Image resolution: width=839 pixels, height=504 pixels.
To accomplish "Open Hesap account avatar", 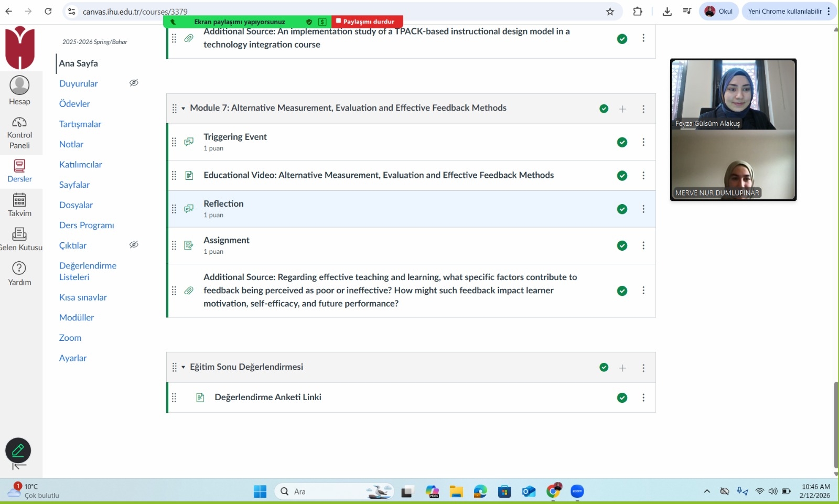I will click(19, 85).
